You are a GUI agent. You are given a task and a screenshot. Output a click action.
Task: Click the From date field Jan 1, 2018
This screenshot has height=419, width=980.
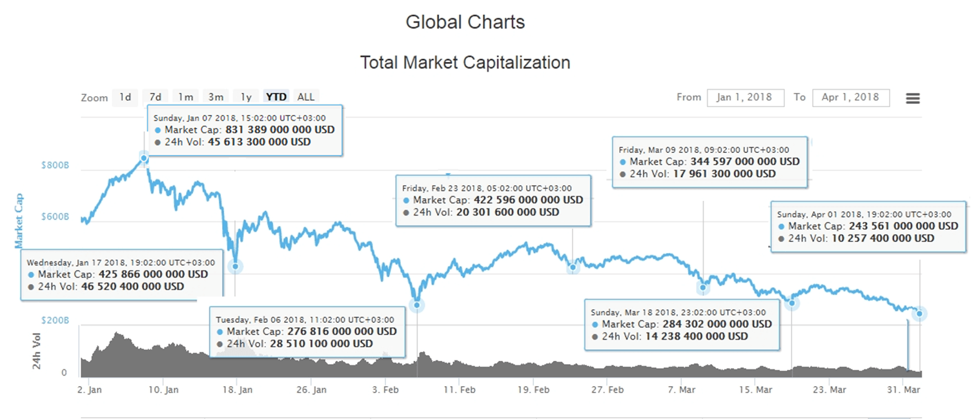point(745,97)
